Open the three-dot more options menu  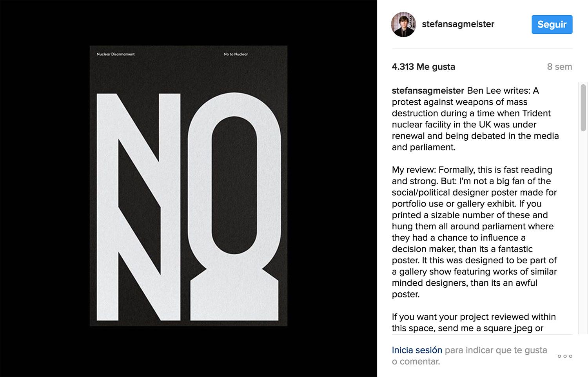pos(565,356)
